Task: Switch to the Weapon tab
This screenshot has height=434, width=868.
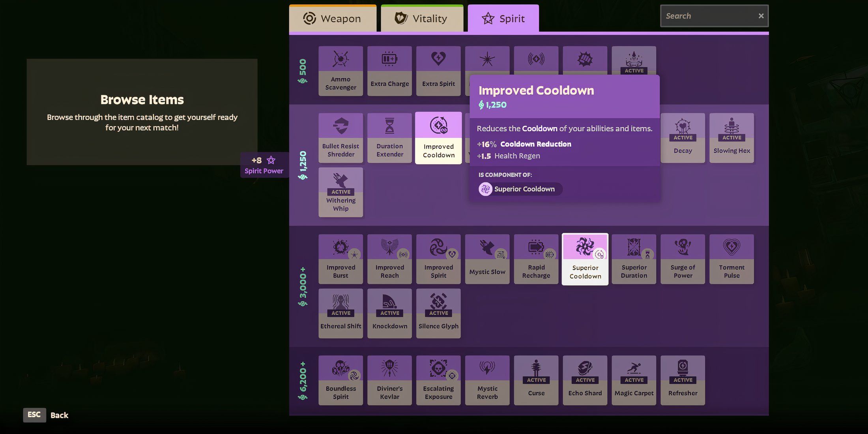Action: point(333,18)
